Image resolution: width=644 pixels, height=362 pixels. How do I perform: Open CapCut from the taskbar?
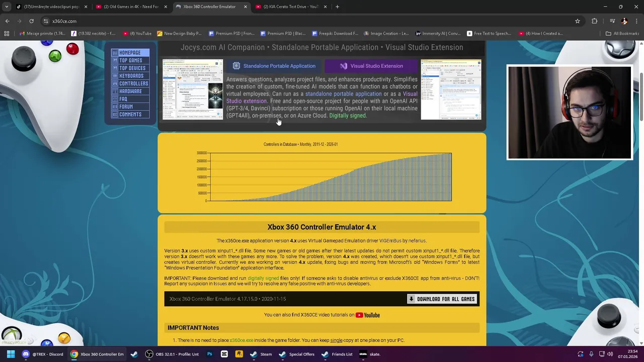point(224,354)
